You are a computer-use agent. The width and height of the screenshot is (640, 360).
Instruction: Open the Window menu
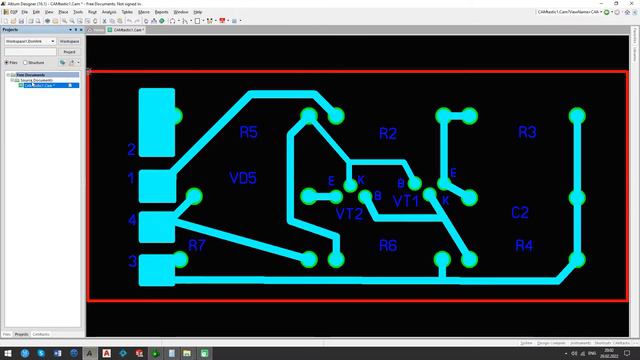[x=181, y=12]
